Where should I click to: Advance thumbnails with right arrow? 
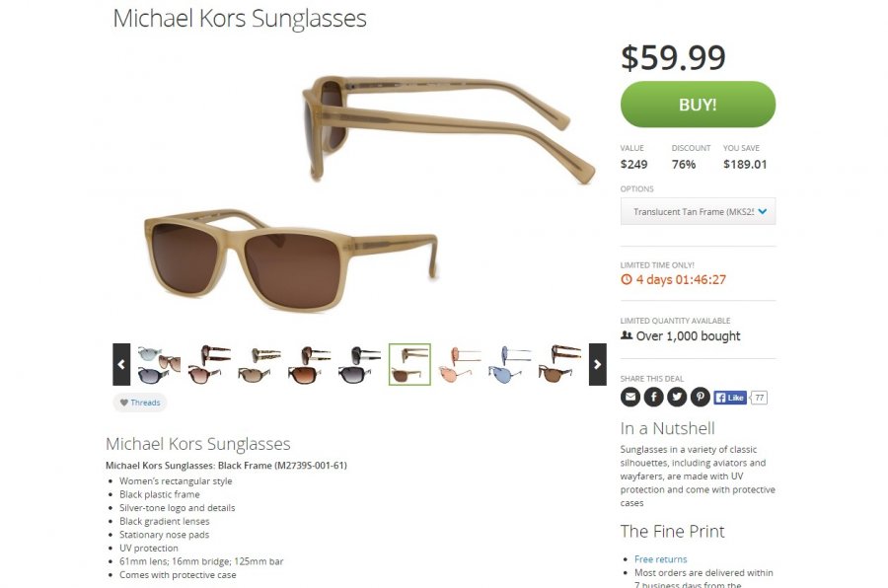(x=597, y=364)
